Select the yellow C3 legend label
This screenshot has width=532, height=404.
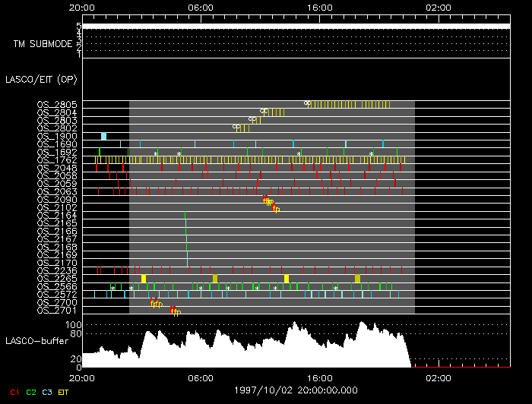pos(48,392)
